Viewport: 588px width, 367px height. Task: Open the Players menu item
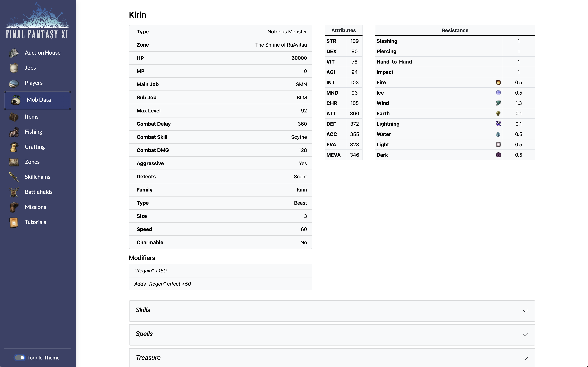[x=34, y=83]
